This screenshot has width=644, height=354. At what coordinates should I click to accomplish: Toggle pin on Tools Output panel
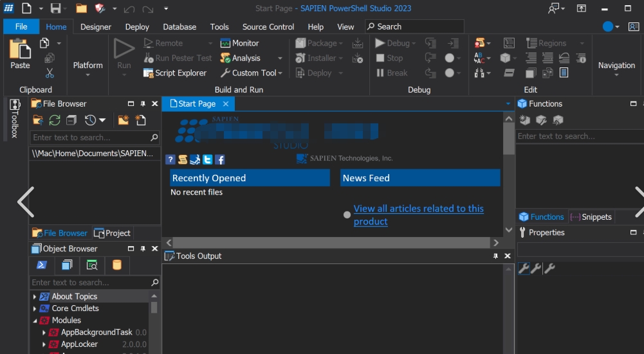[495, 256]
